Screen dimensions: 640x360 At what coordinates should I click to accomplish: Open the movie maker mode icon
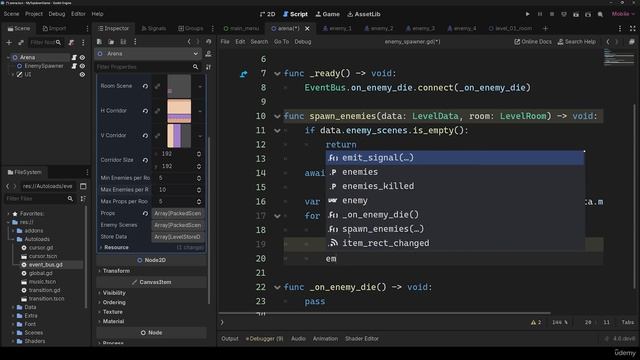[x=600, y=14]
